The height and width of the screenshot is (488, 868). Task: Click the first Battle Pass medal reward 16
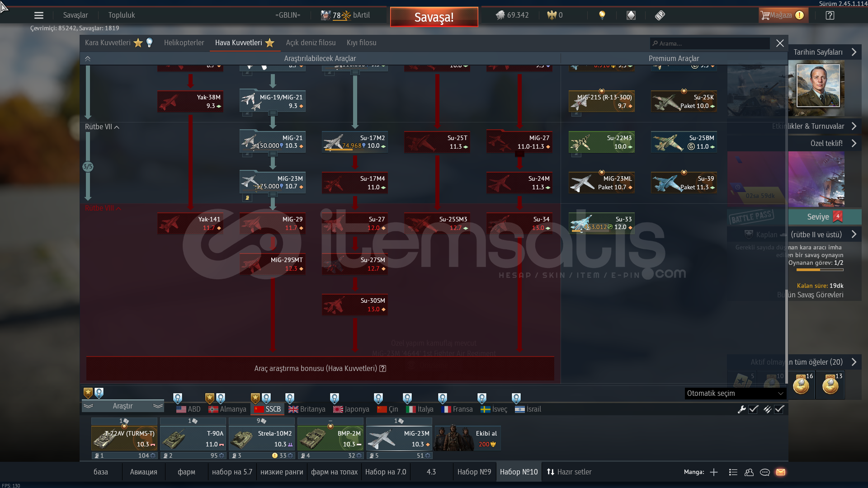click(x=801, y=385)
